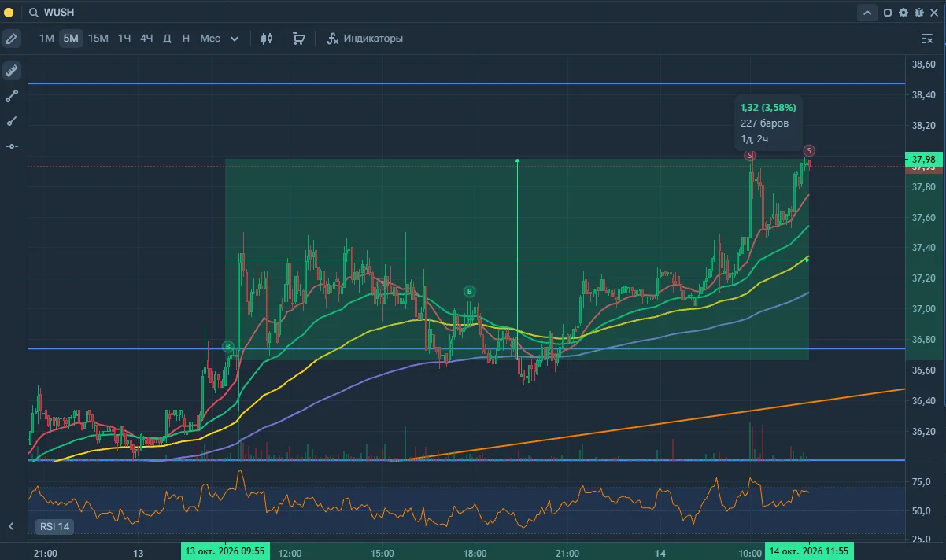
Task: Choose the 1Ч hourly timeframe
Action: click(124, 38)
